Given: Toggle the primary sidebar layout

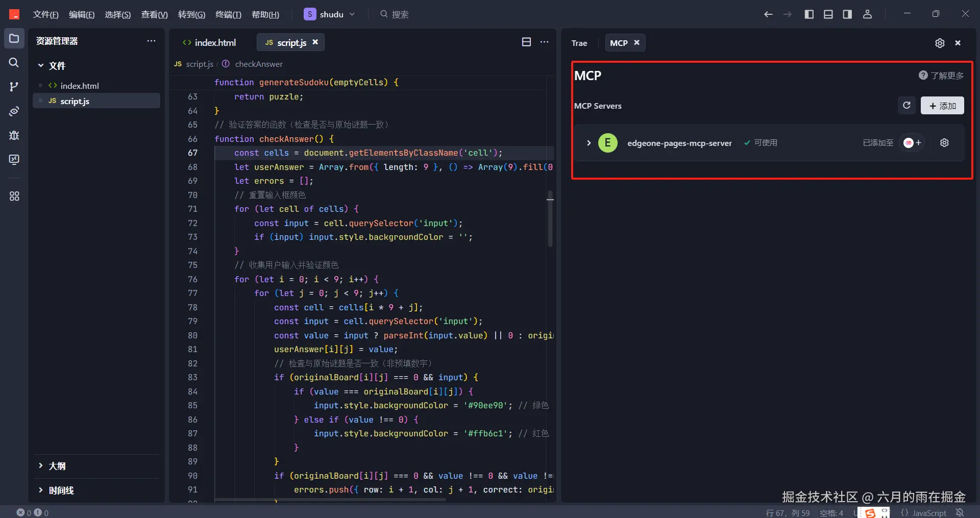Looking at the screenshot, I should [809, 14].
